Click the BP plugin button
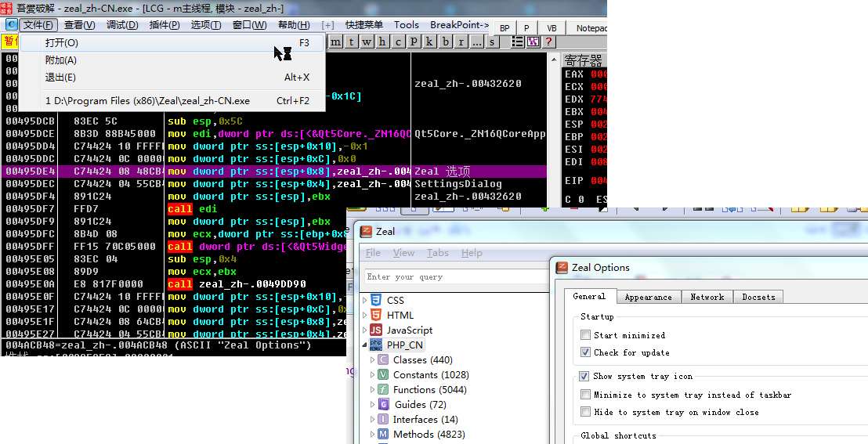Viewport: 868px width, 444px height. coord(505,28)
